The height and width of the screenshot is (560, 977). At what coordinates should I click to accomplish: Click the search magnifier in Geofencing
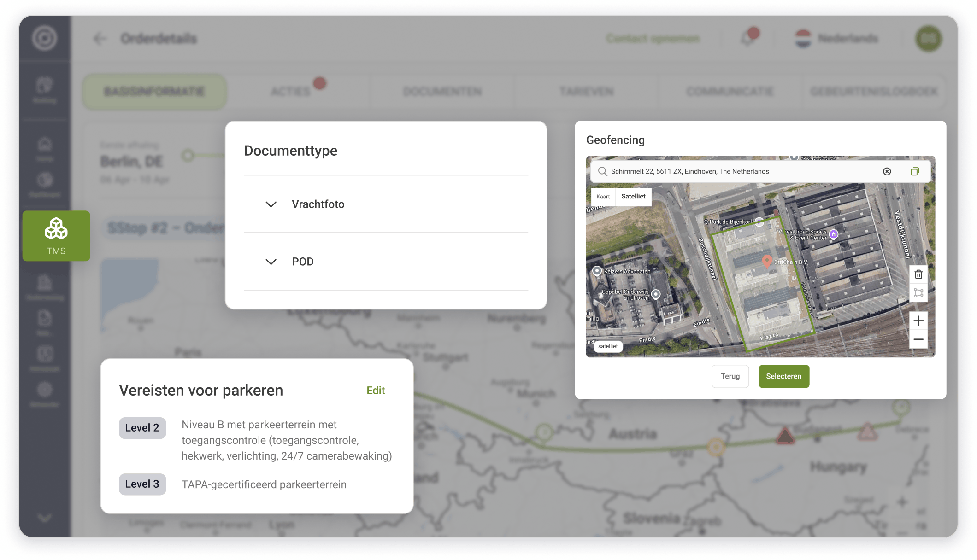(x=602, y=171)
